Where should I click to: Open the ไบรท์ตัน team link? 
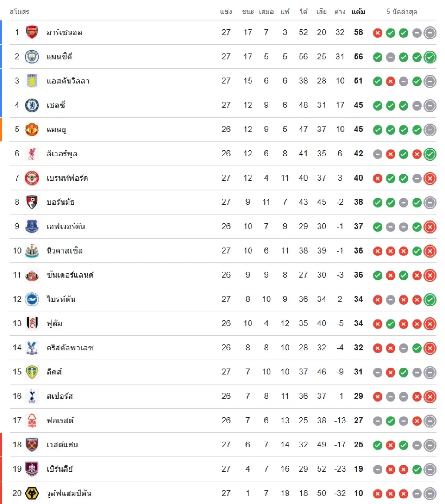61,299
